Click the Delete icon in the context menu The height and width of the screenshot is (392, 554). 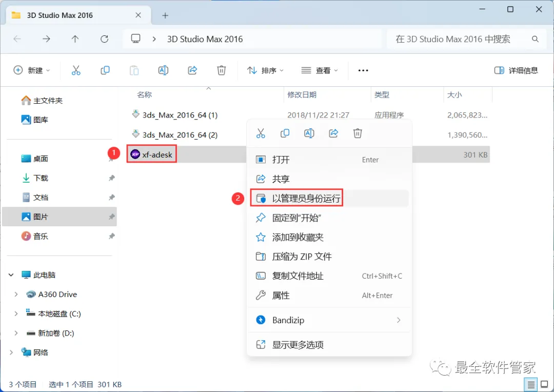pos(358,133)
